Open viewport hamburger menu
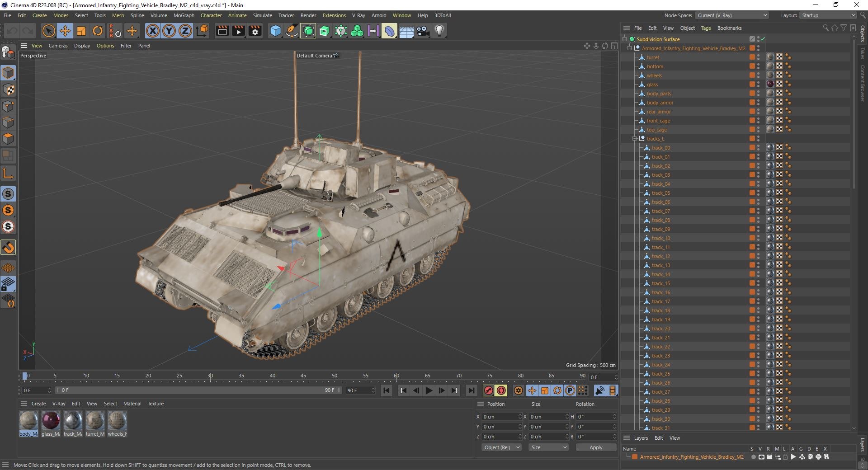This screenshot has height=470, width=868. click(24, 46)
